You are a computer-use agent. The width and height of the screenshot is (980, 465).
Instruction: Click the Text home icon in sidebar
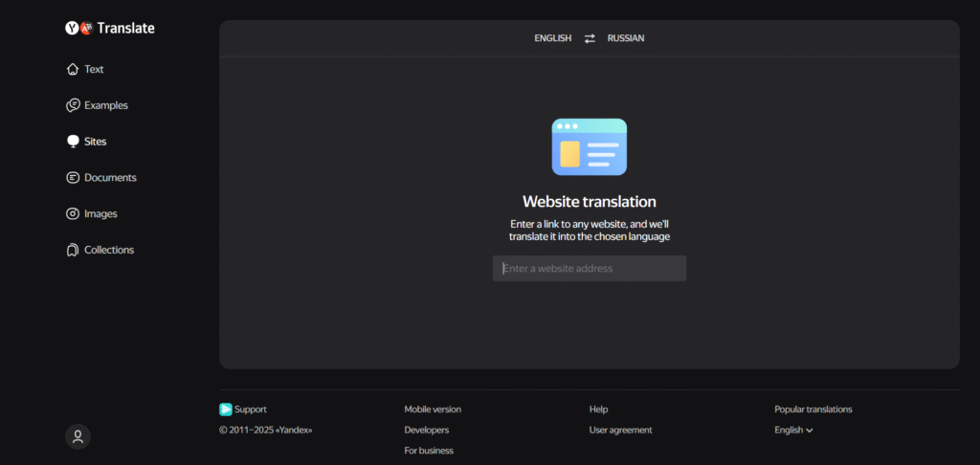[x=72, y=70]
